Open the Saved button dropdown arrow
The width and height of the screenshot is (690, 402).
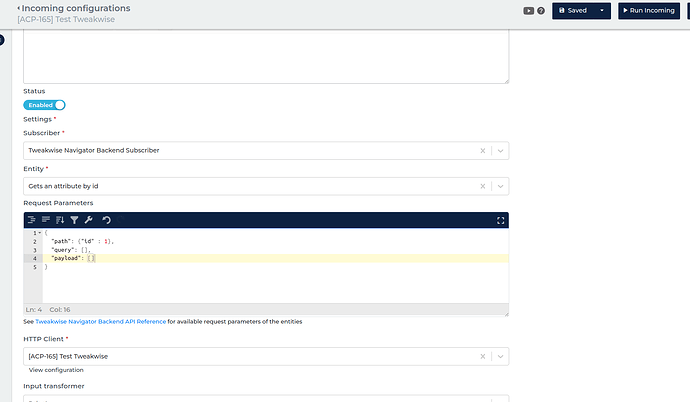[x=602, y=11]
